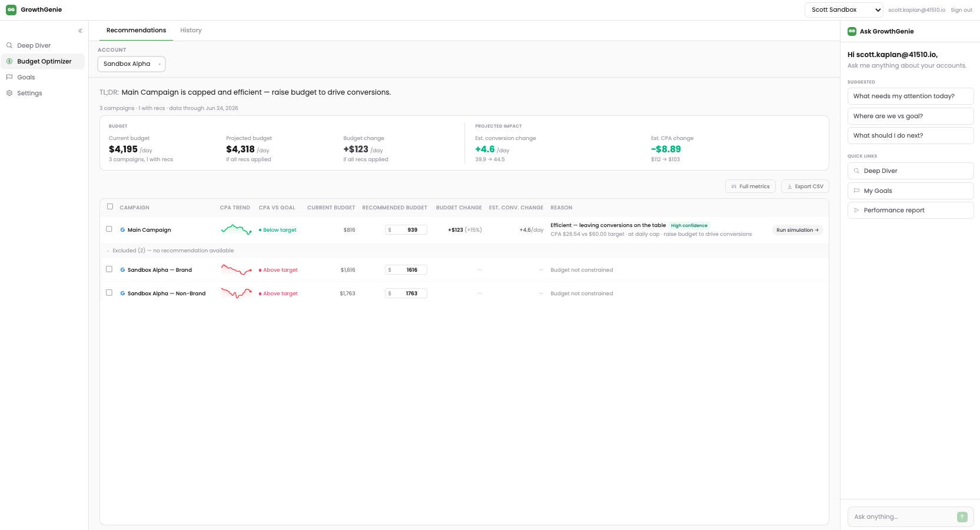The height and width of the screenshot is (530, 980).
Task: Open Goals in the sidebar
Action: [43, 77]
